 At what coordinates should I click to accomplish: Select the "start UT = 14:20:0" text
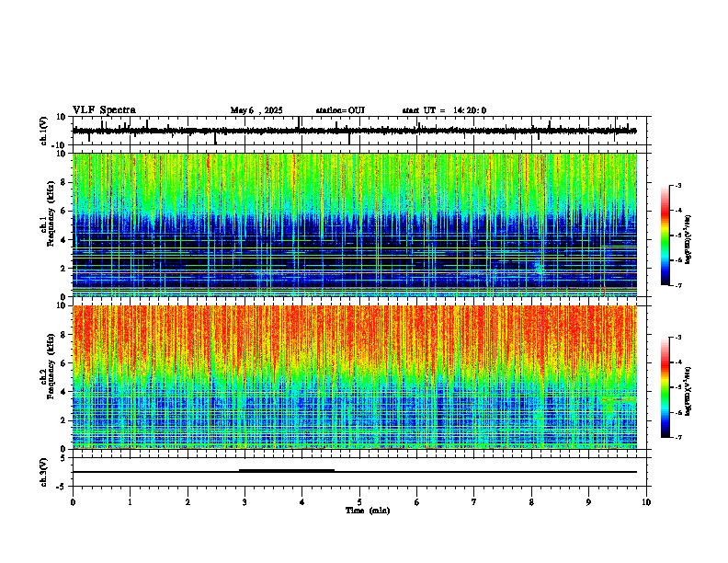tap(444, 110)
